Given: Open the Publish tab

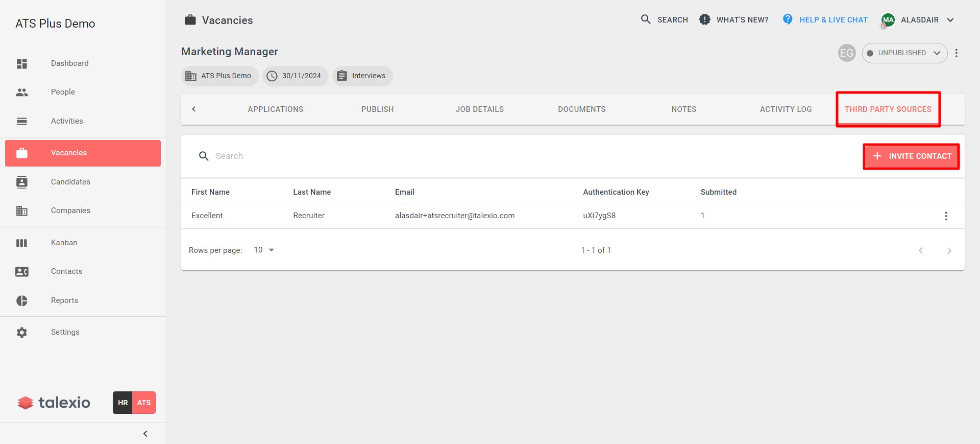Looking at the screenshot, I should point(378,109).
